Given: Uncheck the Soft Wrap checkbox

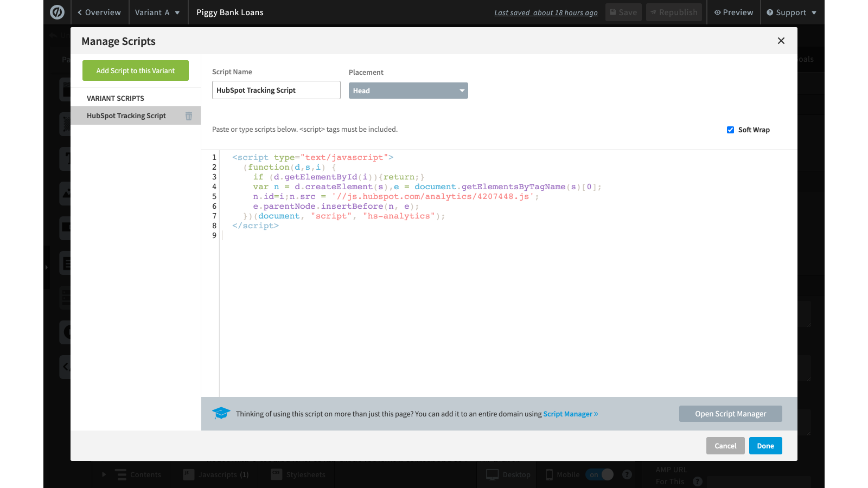Looking at the screenshot, I should click(730, 130).
